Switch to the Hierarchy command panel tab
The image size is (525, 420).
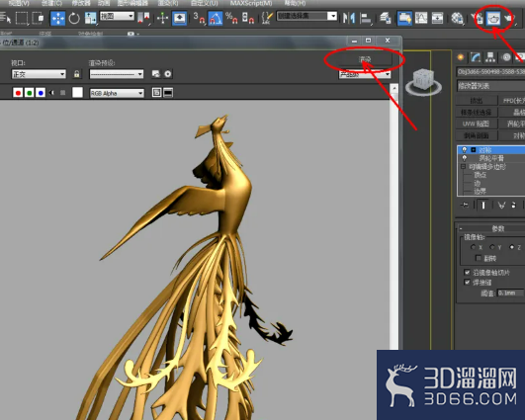tap(490, 57)
